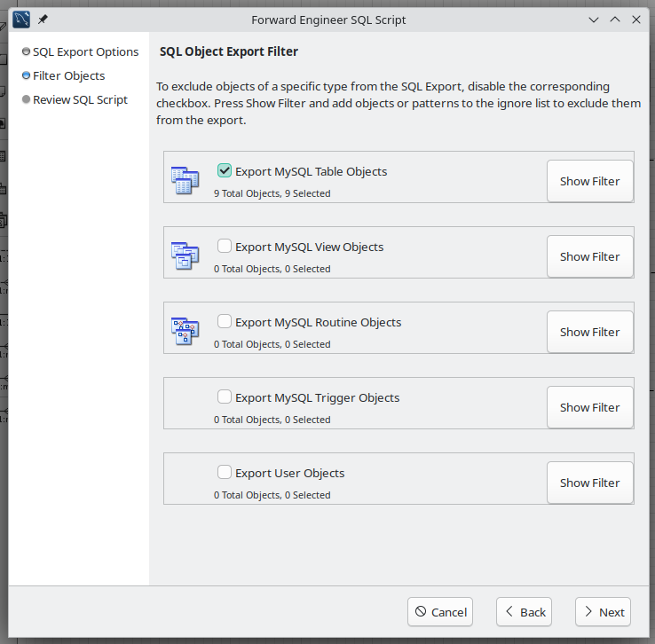Tick Export MySQL Routine Objects checkbox
This screenshot has width=655, height=644.
(x=225, y=322)
